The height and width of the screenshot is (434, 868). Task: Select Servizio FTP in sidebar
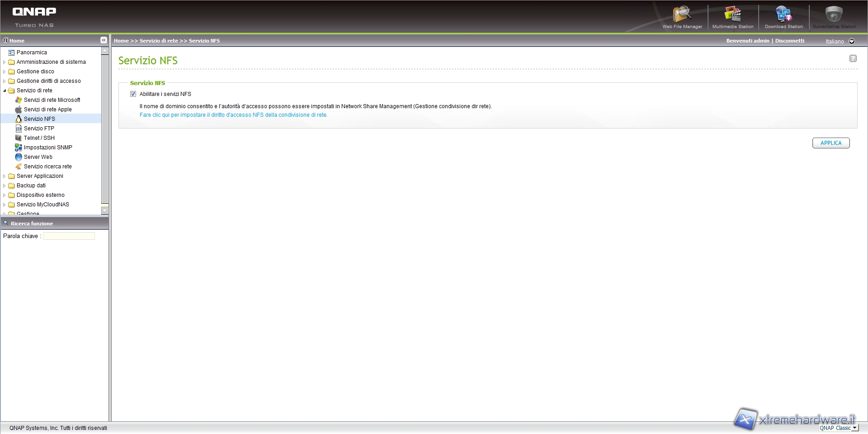click(39, 129)
